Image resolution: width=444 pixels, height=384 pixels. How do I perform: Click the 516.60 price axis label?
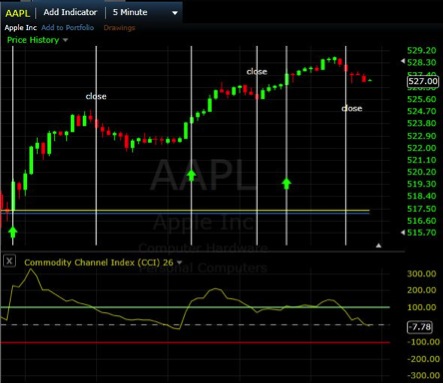(x=422, y=221)
